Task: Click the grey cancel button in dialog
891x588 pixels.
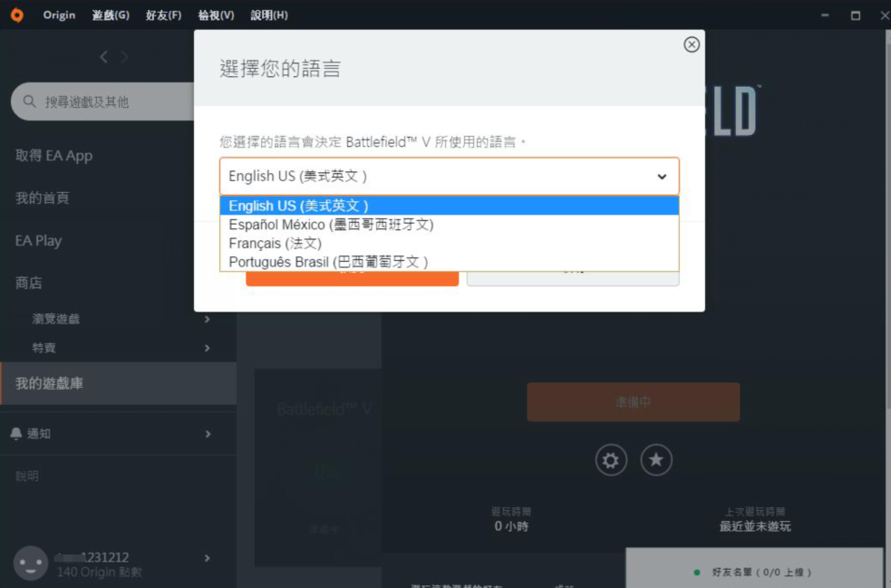Action: [573, 278]
